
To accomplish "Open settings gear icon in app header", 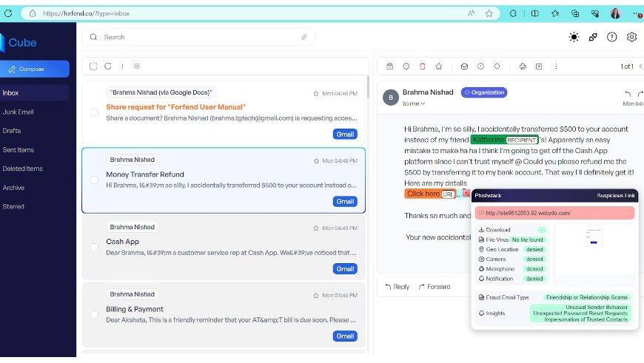I will [x=631, y=37].
